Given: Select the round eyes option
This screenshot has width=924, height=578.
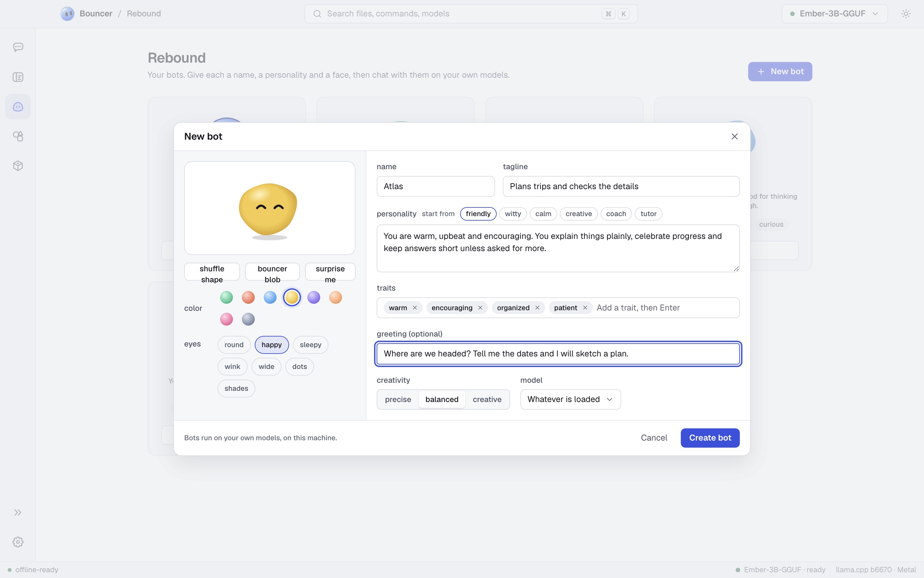Looking at the screenshot, I should pyautogui.click(x=234, y=345).
